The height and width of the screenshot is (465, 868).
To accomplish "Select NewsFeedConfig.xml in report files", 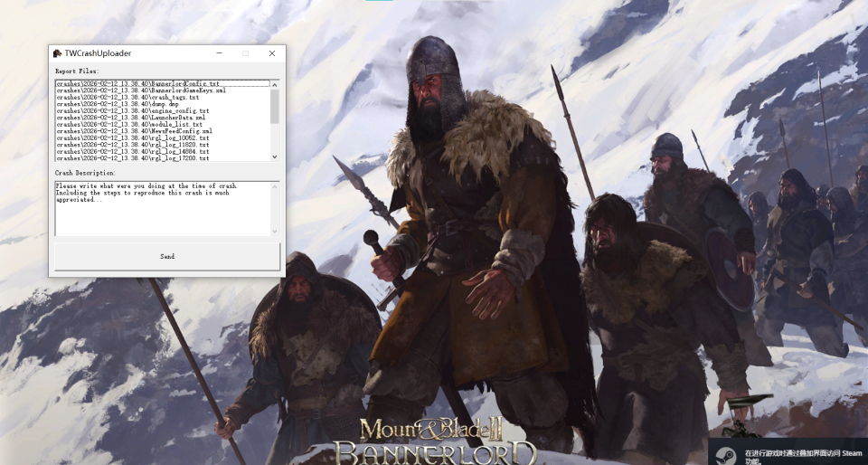I will 134,131.
